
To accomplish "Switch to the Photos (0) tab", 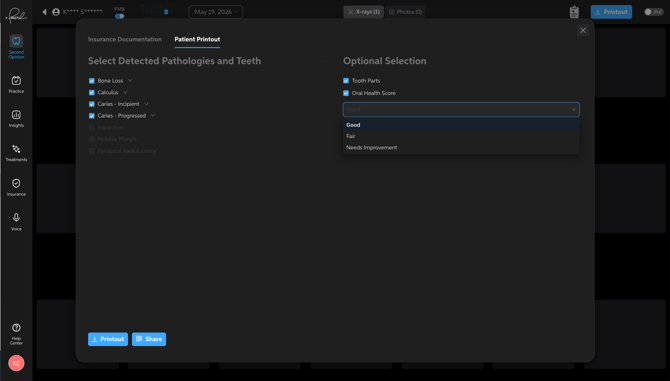I will click(406, 12).
